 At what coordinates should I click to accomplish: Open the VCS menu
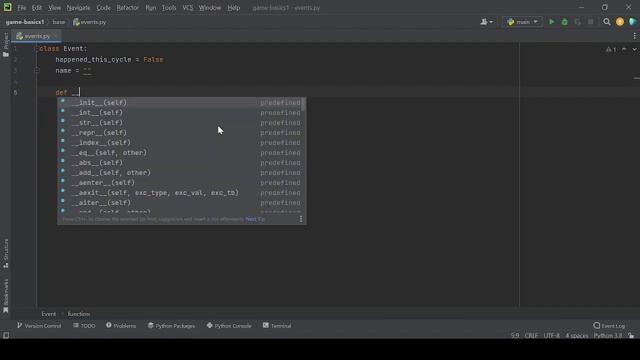[x=188, y=8]
